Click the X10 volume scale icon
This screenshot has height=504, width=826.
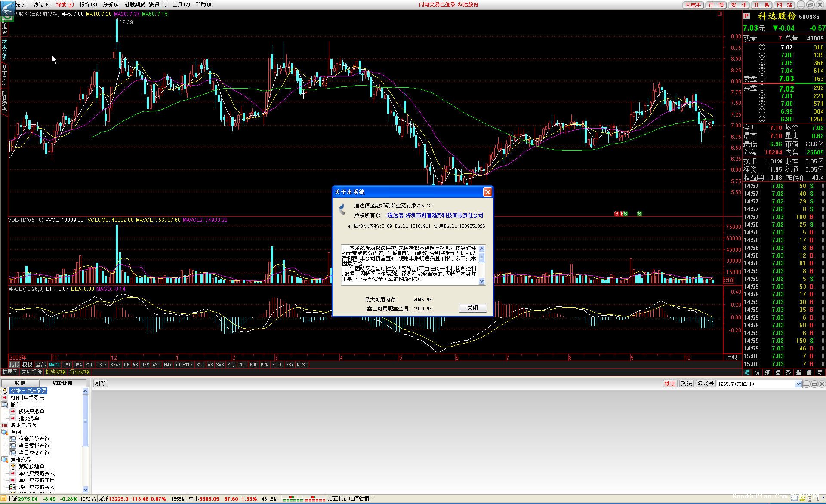pyautogui.click(x=728, y=280)
